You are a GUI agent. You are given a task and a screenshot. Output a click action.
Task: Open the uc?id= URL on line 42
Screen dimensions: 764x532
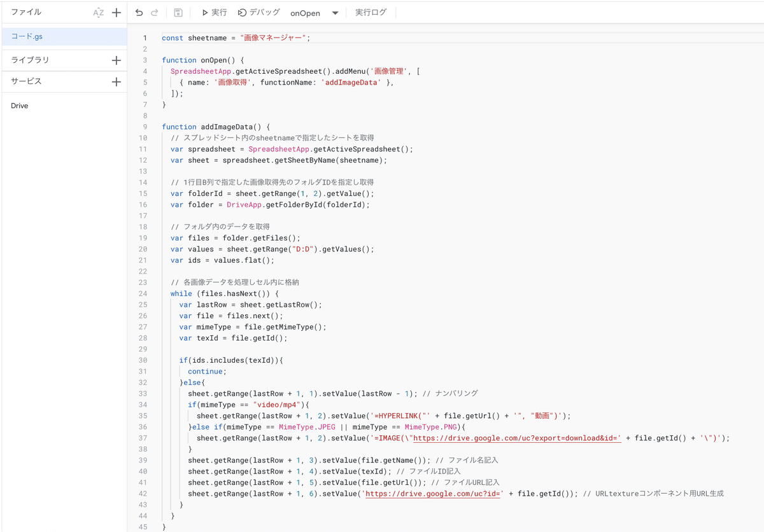click(x=434, y=494)
